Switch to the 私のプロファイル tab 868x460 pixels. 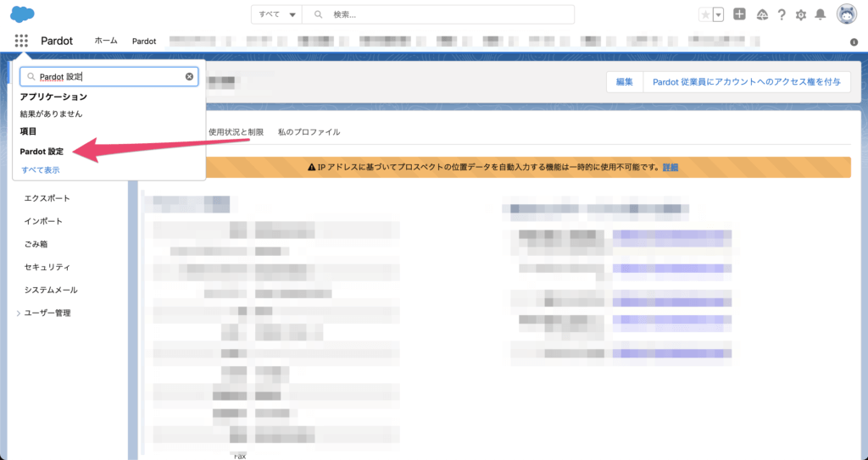click(x=309, y=132)
